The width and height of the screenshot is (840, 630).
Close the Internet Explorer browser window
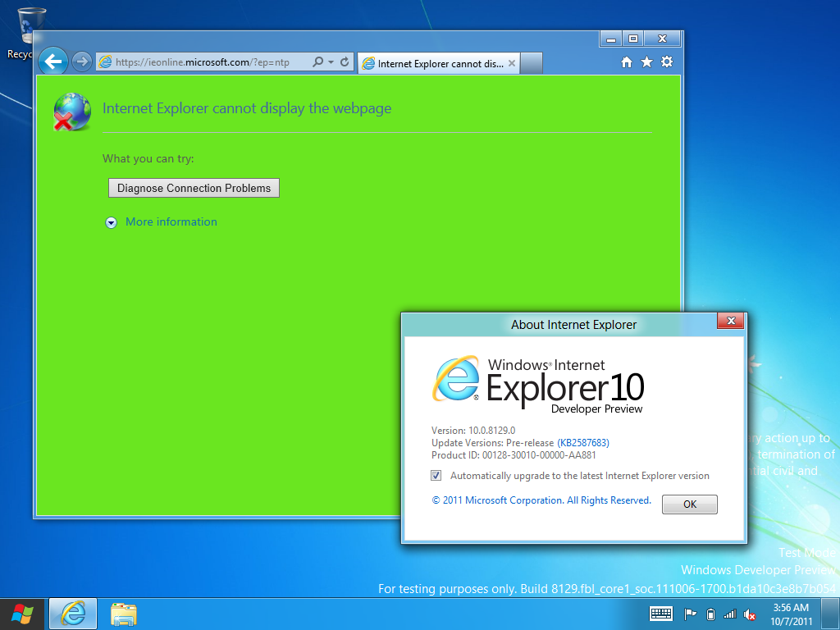pos(662,39)
